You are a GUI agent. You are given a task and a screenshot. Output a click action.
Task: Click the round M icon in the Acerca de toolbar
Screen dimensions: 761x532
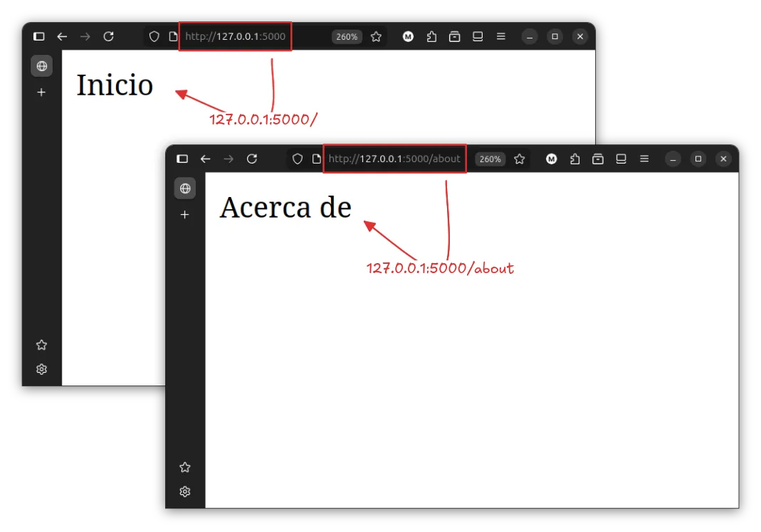(x=551, y=159)
